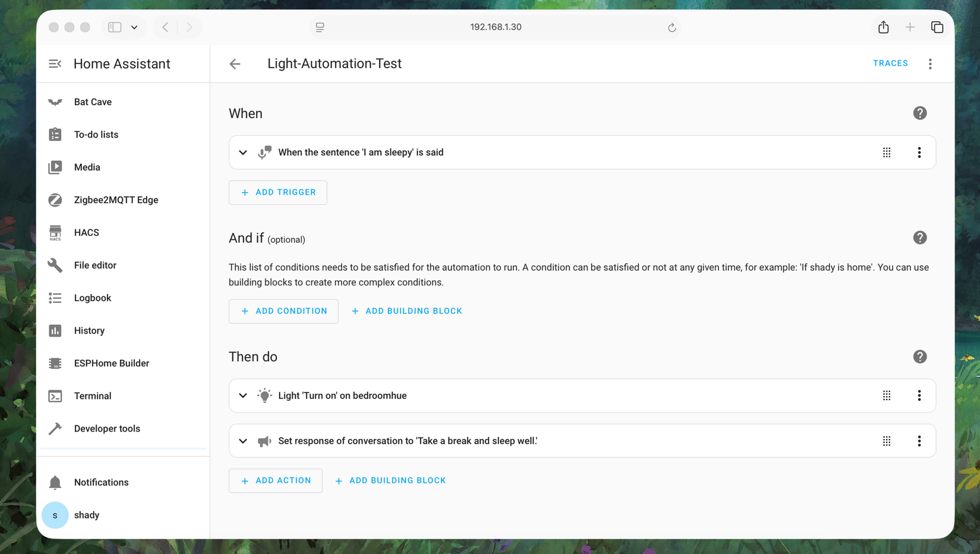The width and height of the screenshot is (980, 554).
Task: Open options menu for bedroomhue light action
Action: pos(919,395)
